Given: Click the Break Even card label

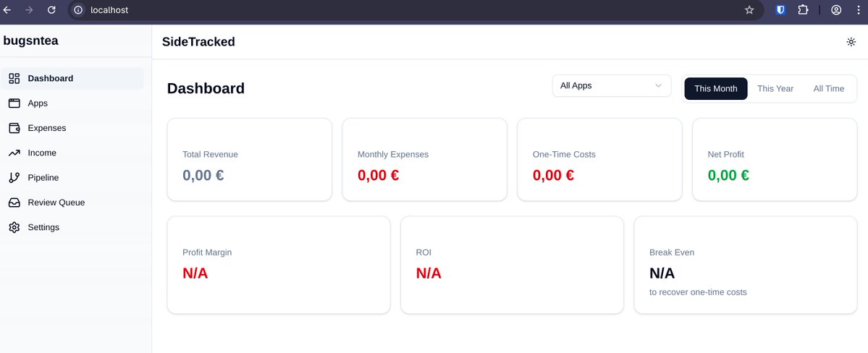Looking at the screenshot, I should point(672,252).
